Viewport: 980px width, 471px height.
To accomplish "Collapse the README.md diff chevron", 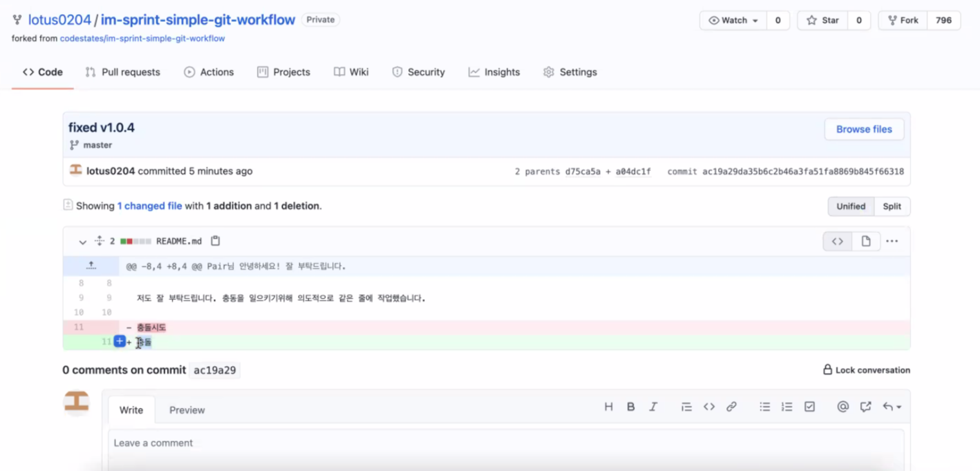I will [82, 242].
